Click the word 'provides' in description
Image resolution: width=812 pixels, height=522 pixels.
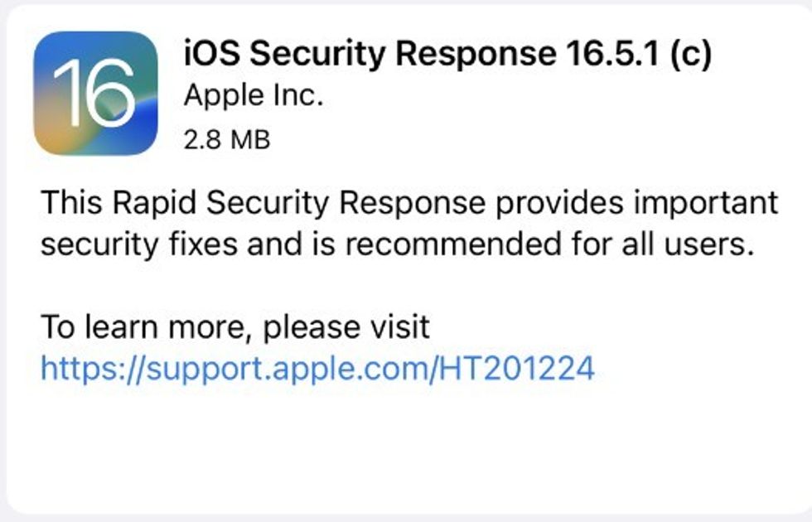[552, 203]
